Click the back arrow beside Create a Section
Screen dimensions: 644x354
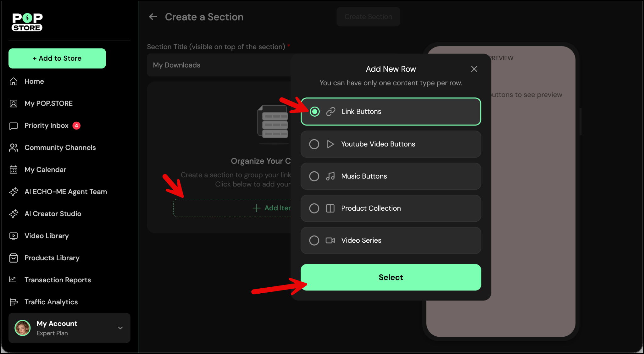pyautogui.click(x=153, y=17)
